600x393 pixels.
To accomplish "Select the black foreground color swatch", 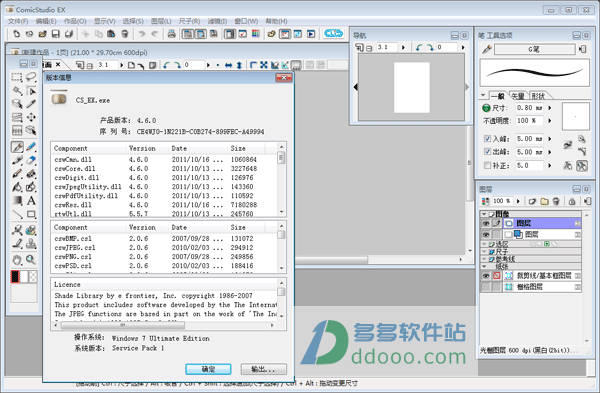I will point(15,277).
